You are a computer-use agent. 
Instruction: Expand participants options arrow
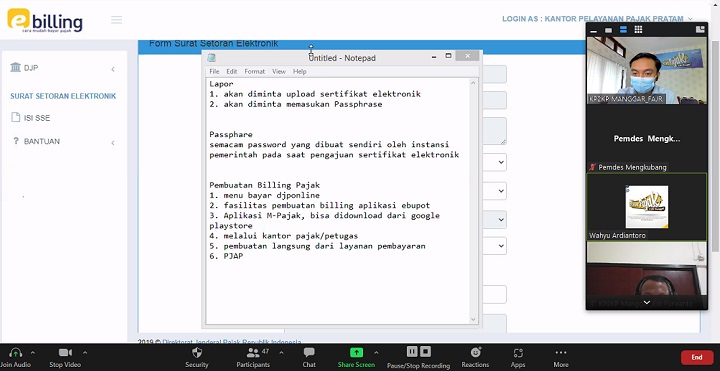[x=281, y=353]
